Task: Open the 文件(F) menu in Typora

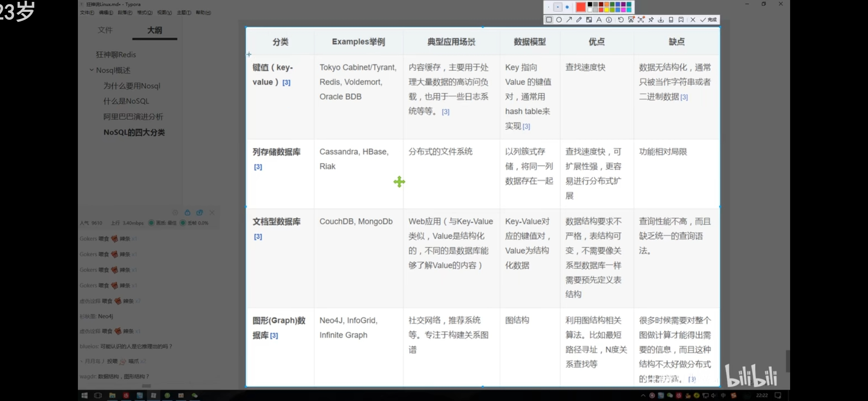Action: click(87, 13)
